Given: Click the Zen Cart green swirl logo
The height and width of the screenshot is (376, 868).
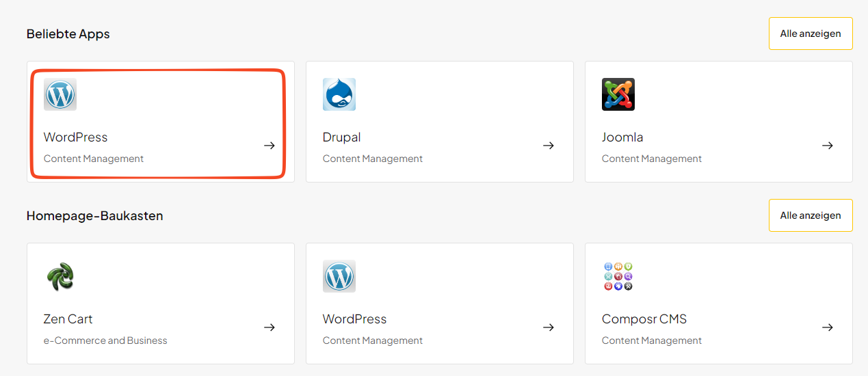Looking at the screenshot, I should pos(60,276).
